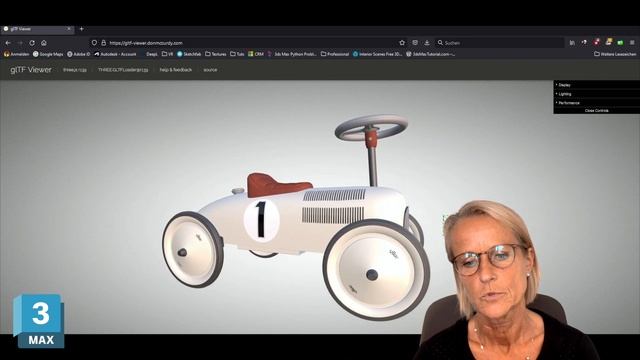Open the Autodesk - Account bookmark
This screenshot has width=640, height=360.
[115, 54]
